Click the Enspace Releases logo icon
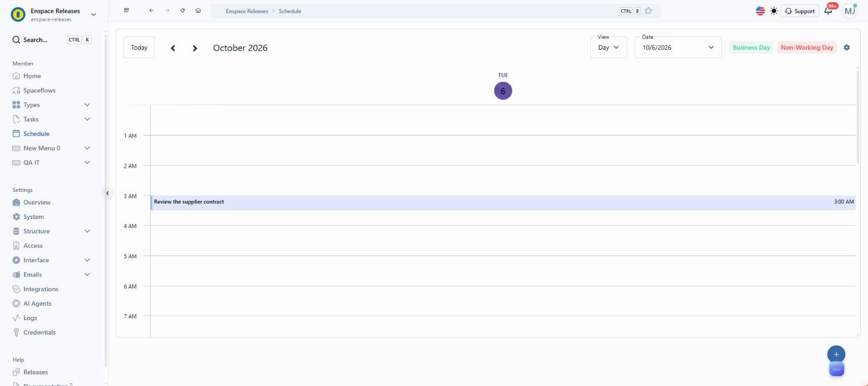The height and width of the screenshot is (386, 868). click(18, 14)
